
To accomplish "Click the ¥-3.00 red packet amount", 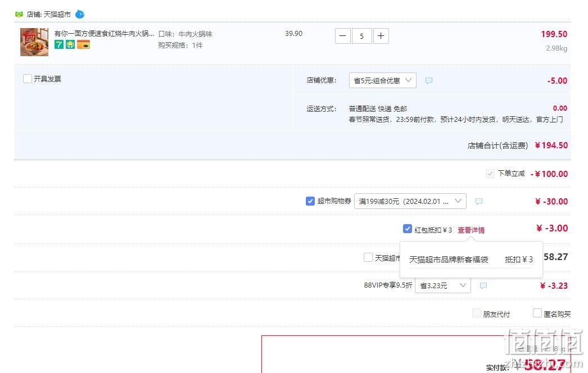I will pos(552,228).
